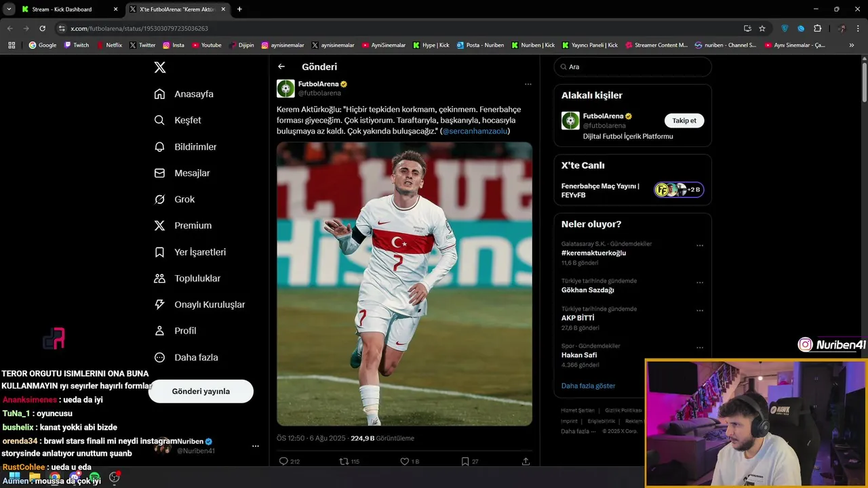Open options for Hakan Safi trend
Screen dimensions: 868x488
(x=700, y=348)
